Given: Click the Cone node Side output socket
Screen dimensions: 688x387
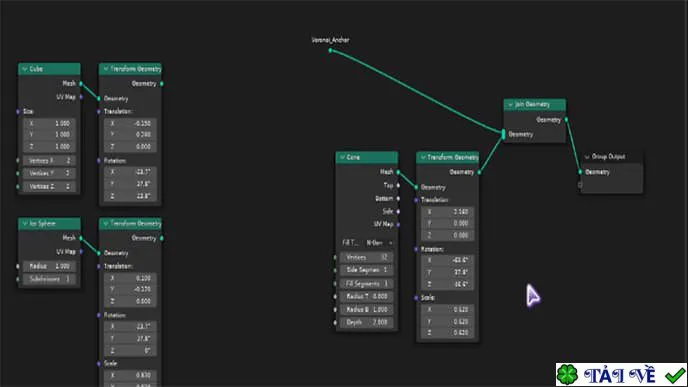Looking at the screenshot, I should (398, 211).
